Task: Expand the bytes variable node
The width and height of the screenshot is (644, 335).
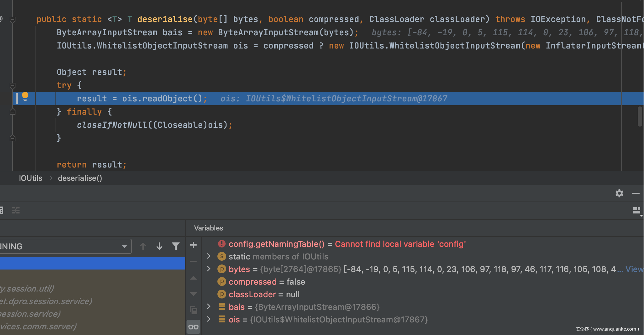Action: pyautogui.click(x=209, y=269)
